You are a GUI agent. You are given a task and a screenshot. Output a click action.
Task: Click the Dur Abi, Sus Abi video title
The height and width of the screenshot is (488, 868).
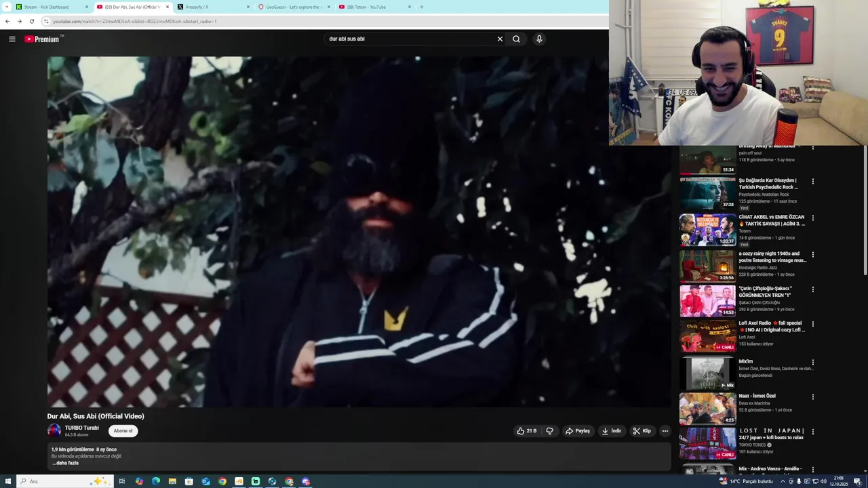[96, 416]
